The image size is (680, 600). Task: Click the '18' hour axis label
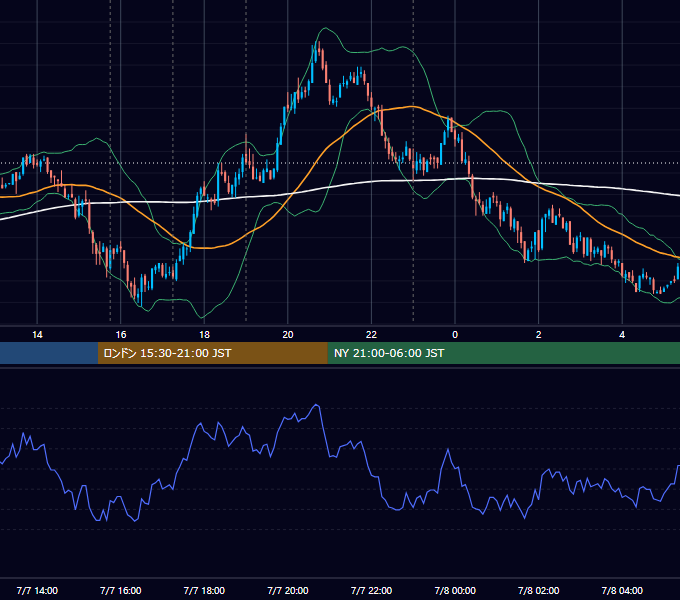click(x=204, y=335)
